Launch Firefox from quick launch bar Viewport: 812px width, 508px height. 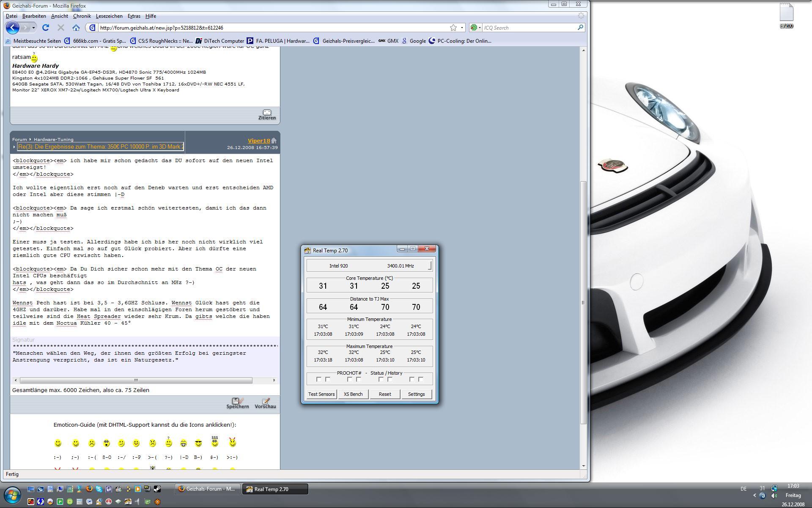(x=89, y=489)
